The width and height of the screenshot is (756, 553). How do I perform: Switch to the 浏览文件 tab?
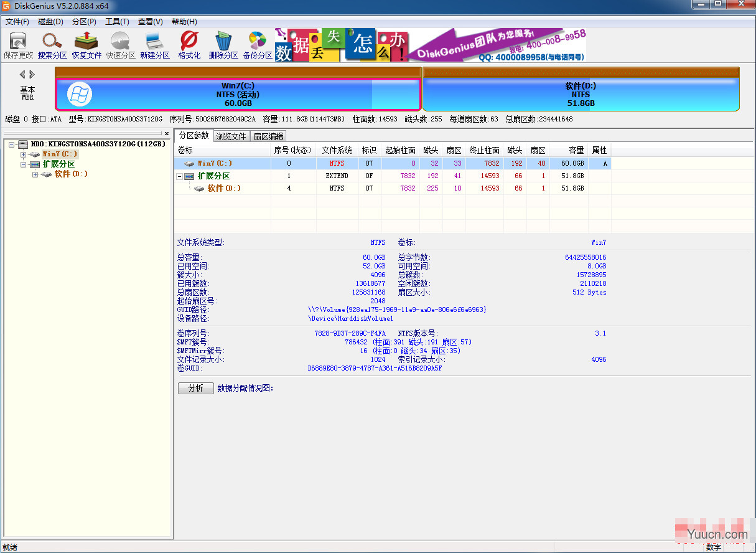click(x=231, y=136)
